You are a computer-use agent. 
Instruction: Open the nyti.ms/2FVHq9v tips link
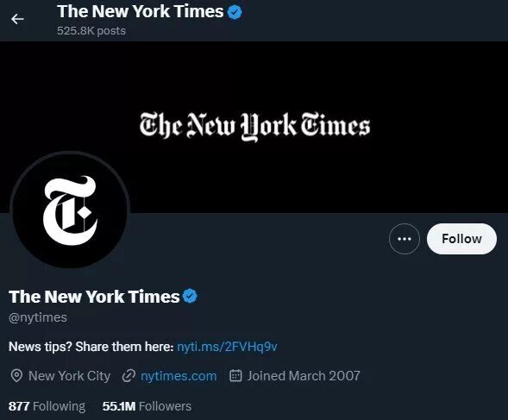[227, 347]
